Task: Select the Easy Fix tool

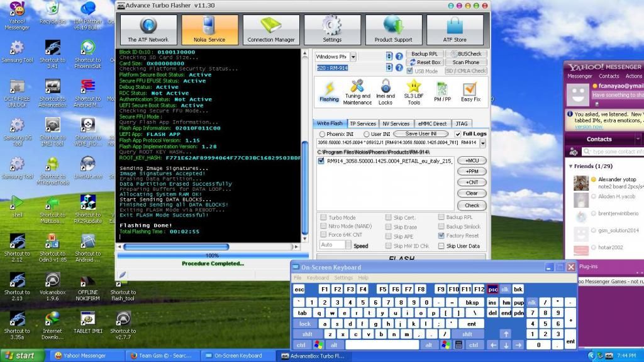Action: (470, 92)
